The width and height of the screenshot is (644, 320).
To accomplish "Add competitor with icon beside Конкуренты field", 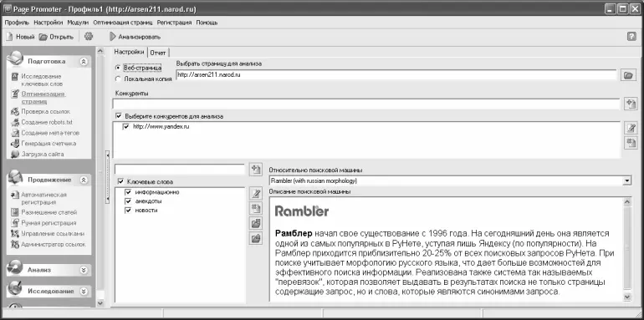I will (631, 104).
